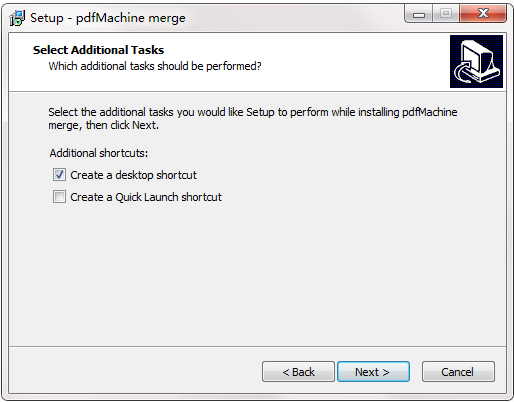
Task: Click the computer wizard image in header
Action: tap(476, 62)
